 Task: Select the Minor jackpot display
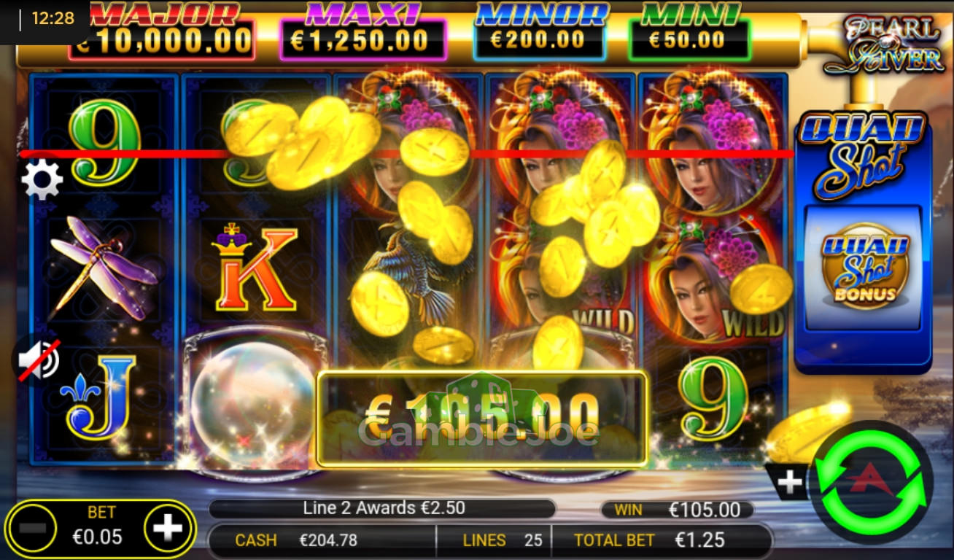click(x=539, y=32)
